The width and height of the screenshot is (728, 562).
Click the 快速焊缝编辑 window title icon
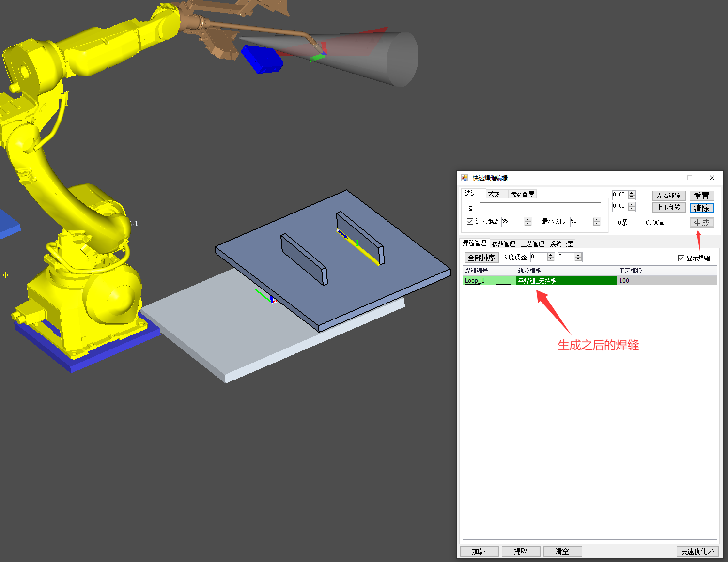coord(465,178)
